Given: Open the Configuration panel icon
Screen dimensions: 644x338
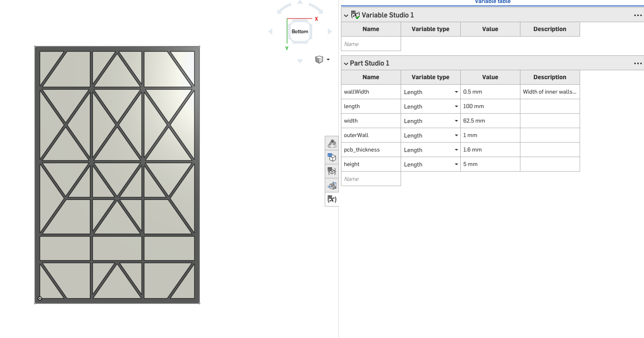Looking at the screenshot, I should click(332, 158).
